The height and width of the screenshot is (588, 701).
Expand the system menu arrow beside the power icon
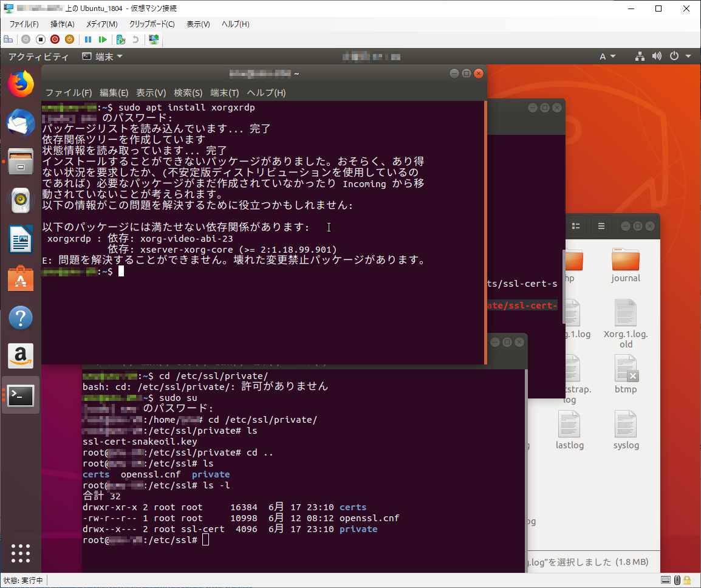688,56
